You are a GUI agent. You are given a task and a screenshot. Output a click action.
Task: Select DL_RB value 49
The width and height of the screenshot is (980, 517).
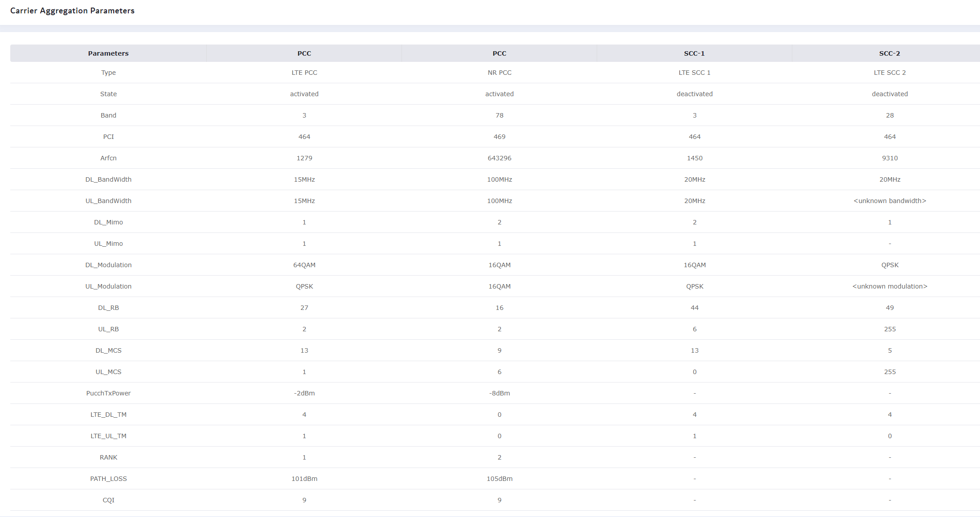890,308
